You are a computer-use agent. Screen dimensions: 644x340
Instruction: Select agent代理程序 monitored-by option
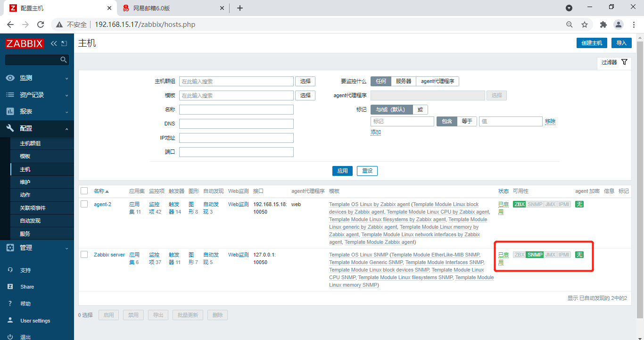pos(438,81)
